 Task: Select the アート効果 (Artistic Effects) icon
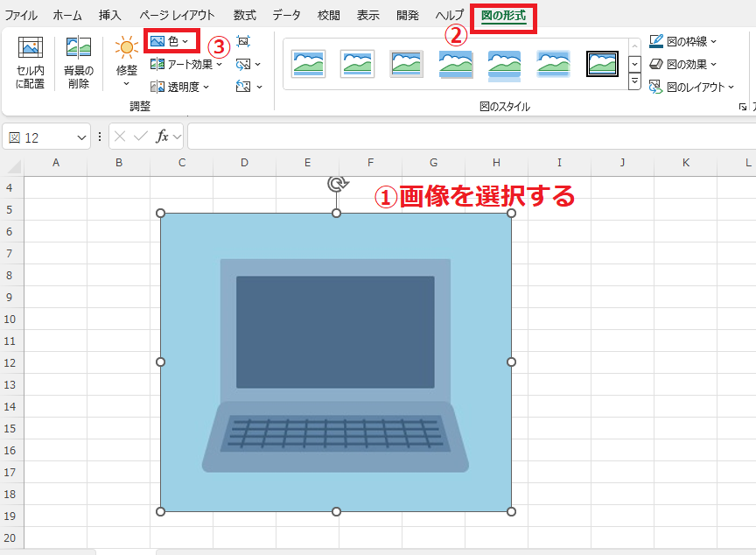(x=180, y=62)
